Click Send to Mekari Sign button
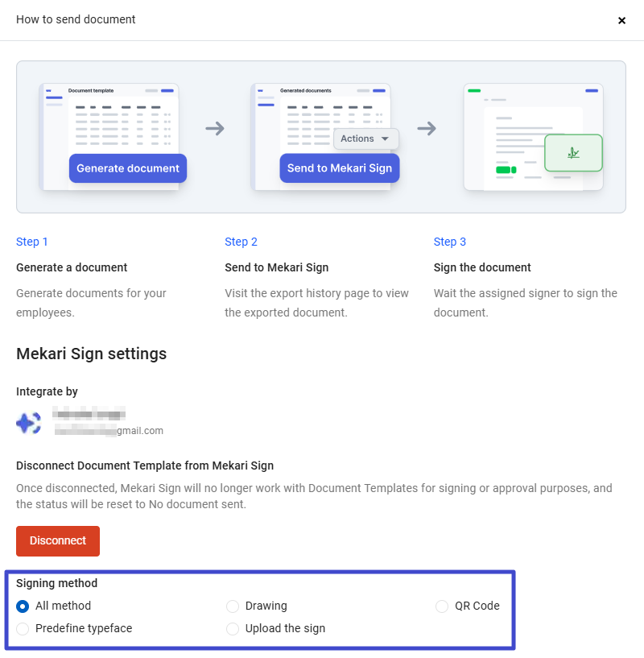 340,168
